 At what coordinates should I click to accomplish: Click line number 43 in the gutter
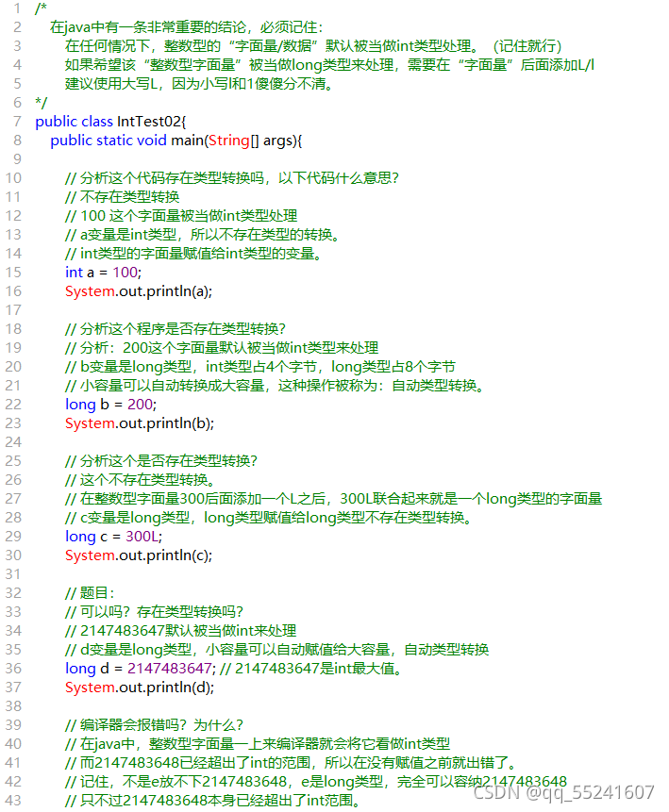click(x=13, y=800)
